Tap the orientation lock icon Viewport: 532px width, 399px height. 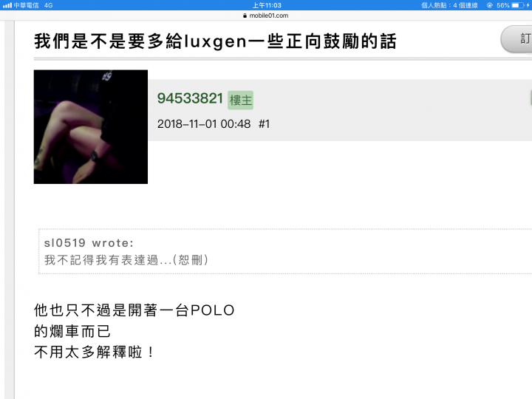tap(490, 5)
